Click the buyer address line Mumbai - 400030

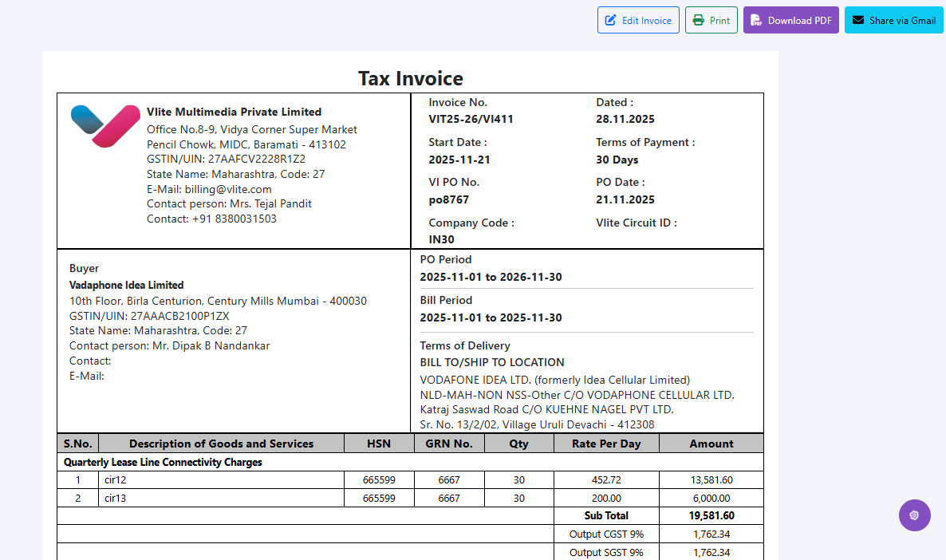(218, 301)
